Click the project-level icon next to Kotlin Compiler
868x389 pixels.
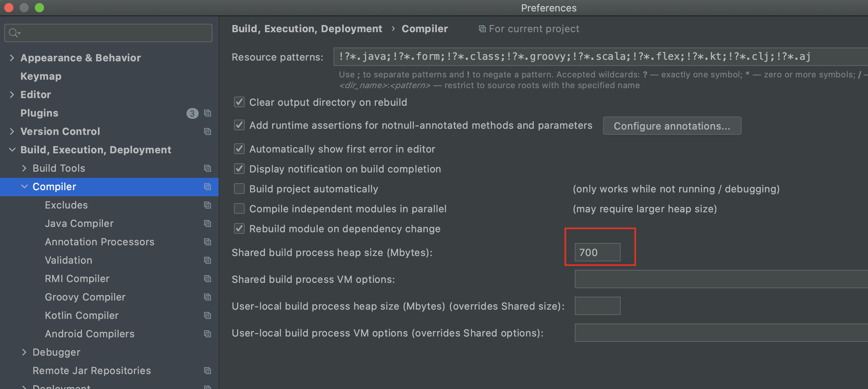tap(208, 315)
